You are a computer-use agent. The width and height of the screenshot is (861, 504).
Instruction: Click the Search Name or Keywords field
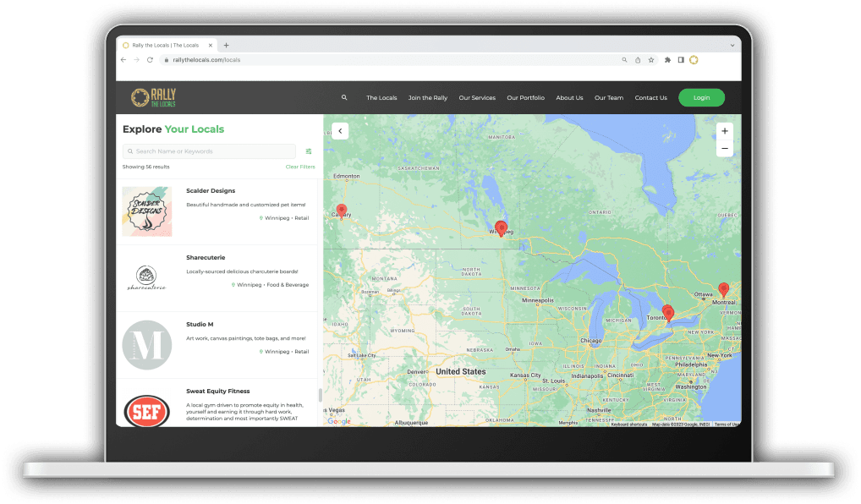211,151
